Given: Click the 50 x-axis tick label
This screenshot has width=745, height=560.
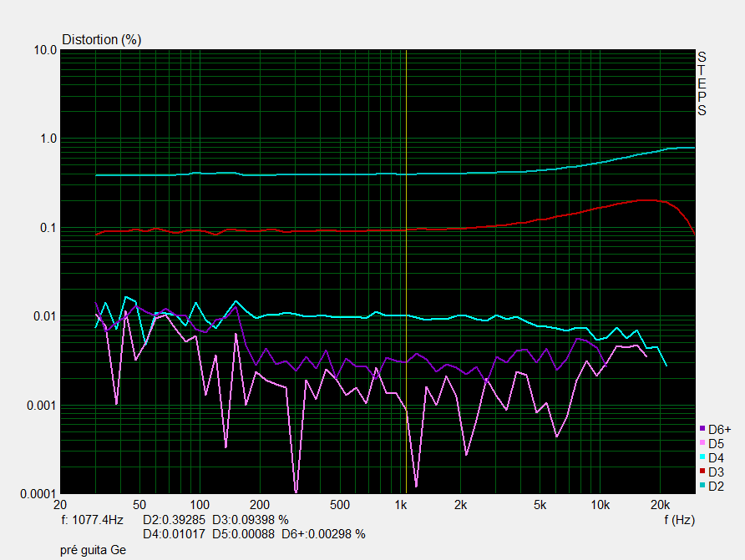Looking at the screenshot, I should [x=139, y=505].
